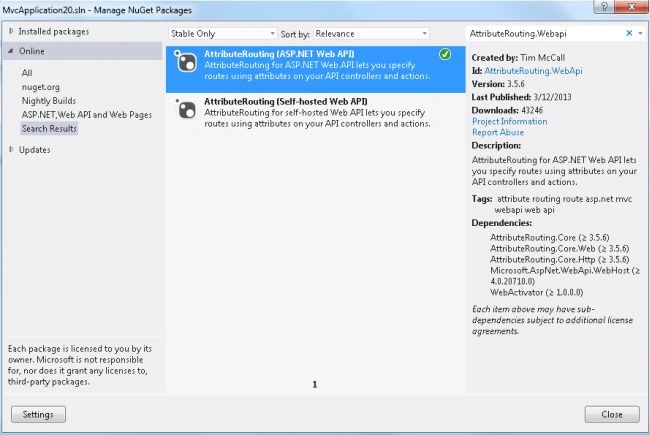This screenshot has width=650, height=435.
Task: Click the Installed packages label
Action: (x=53, y=32)
